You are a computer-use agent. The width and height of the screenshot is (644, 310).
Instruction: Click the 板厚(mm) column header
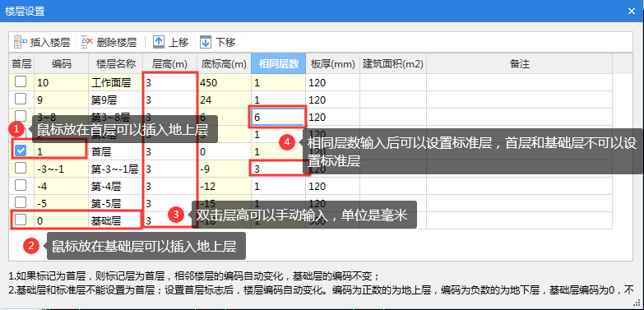point(332,63)
